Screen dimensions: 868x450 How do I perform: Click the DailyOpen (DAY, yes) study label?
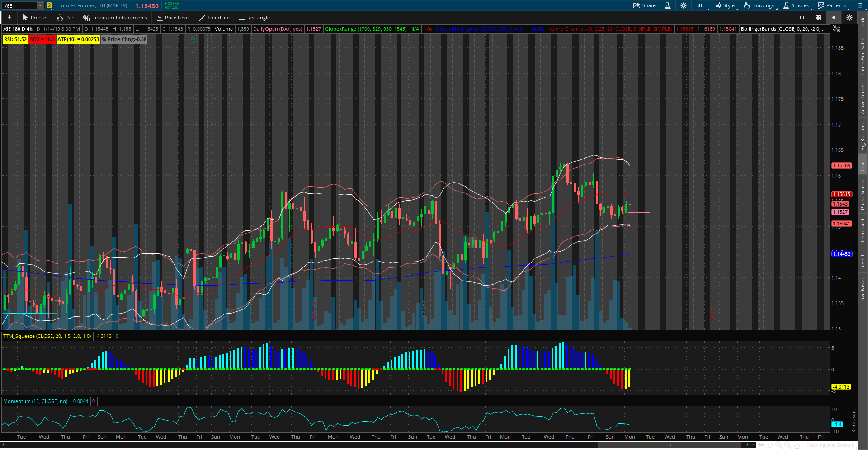coord(278,29)
